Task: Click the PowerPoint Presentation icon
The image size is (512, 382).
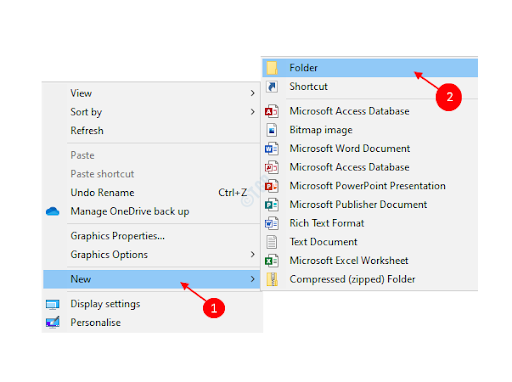Action: pyautogui.click(x=272, y=186)
